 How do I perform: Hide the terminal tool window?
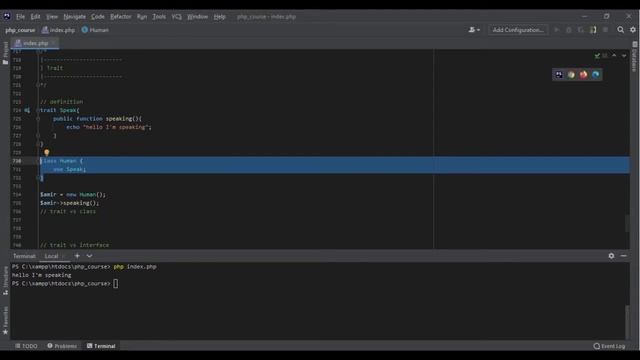click(x=624, y=256)
